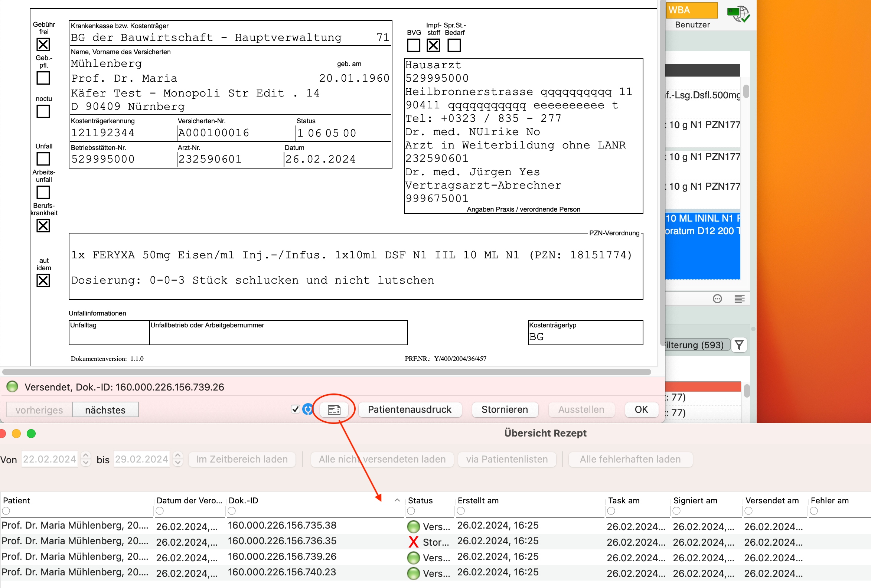Step the Von date field stepper
This screenshot has height=588, width=871.
pyautogui.click(x=86, y=459)
